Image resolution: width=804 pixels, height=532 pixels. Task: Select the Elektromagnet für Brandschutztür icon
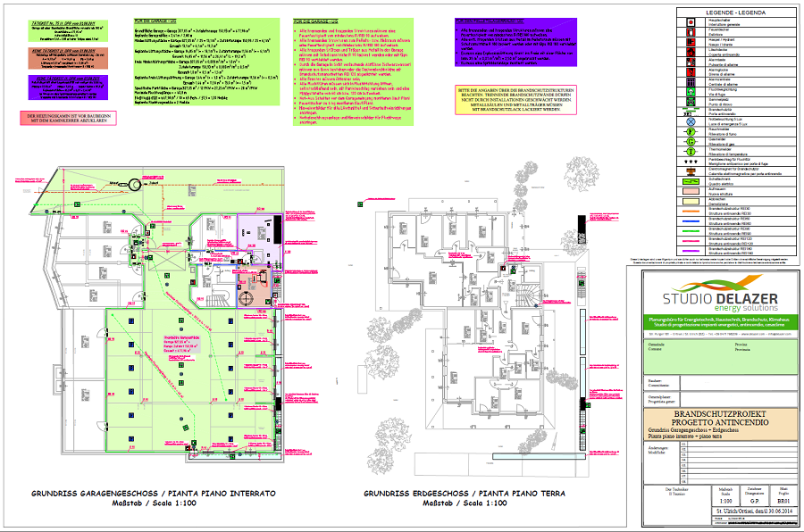pyautogui.click(x=691, y=170)
